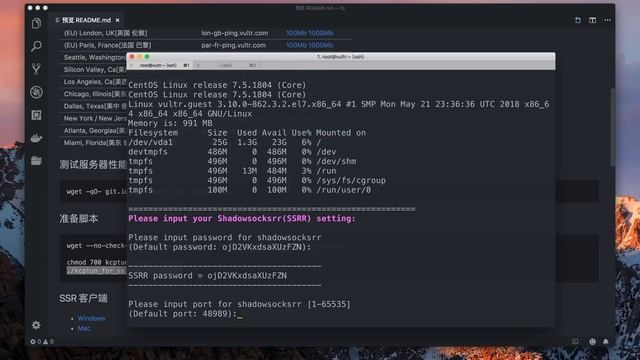The height and width of the screenshot is (360, 640).
Task: Click the Silicon Valley row
Action: (94, 70)
